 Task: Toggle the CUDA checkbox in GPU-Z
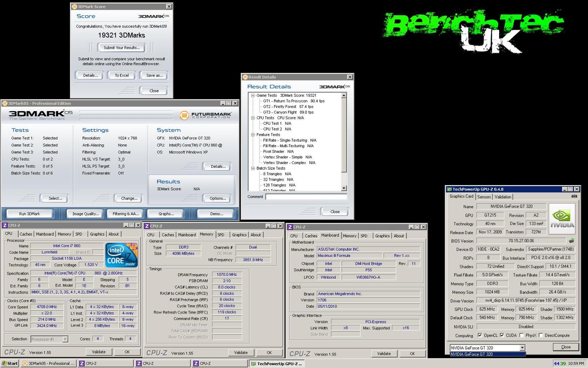click(502, 335)
